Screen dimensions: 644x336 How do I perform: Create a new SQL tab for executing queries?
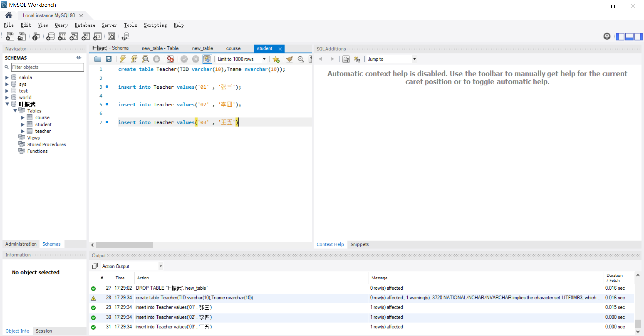pos(10,36)
